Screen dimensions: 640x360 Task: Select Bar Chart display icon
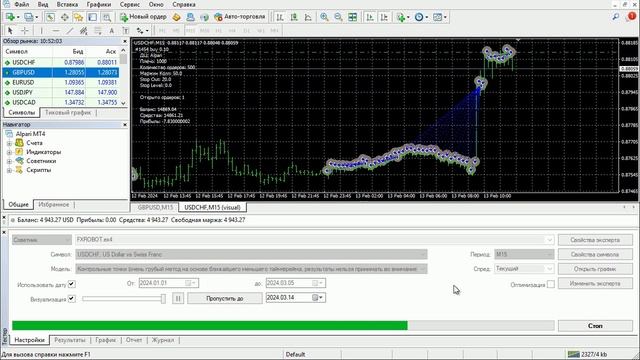pos(280,17)
